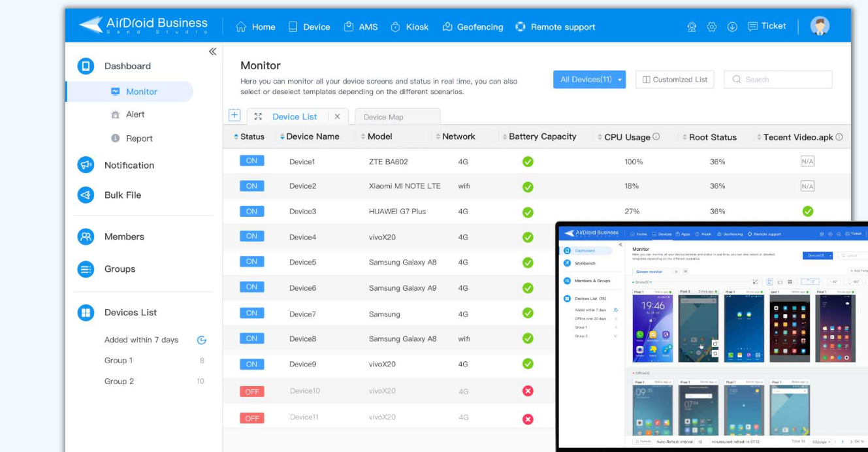Open Notification from the sidebar icon

coord(86,165)
